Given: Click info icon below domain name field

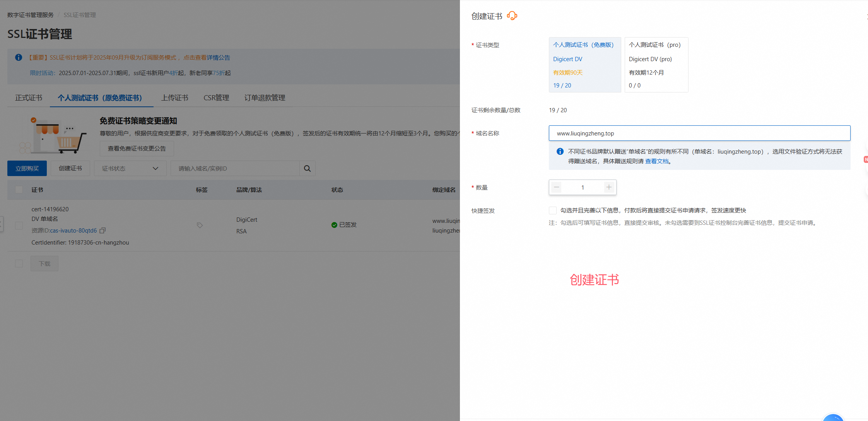Looking at the screenshot, I should pyautogui.click(x=560, y=152).
